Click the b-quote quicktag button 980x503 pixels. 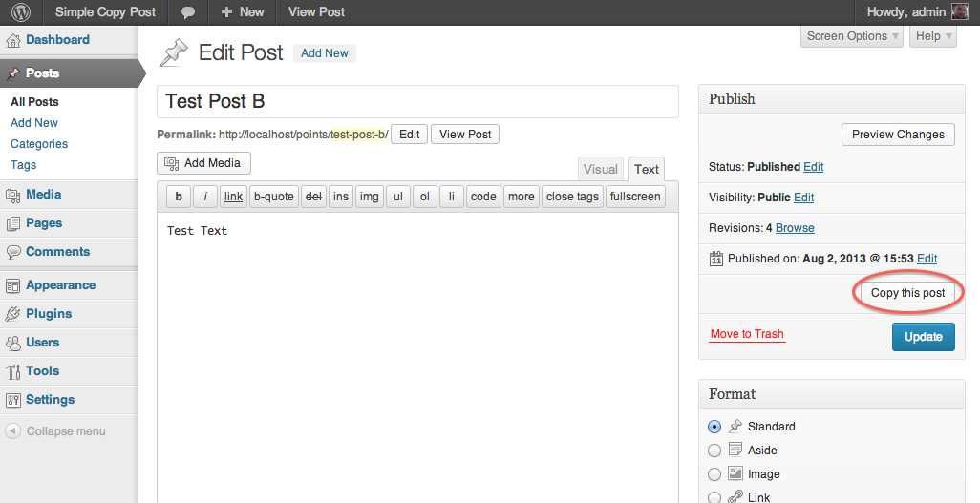(274, 197)
